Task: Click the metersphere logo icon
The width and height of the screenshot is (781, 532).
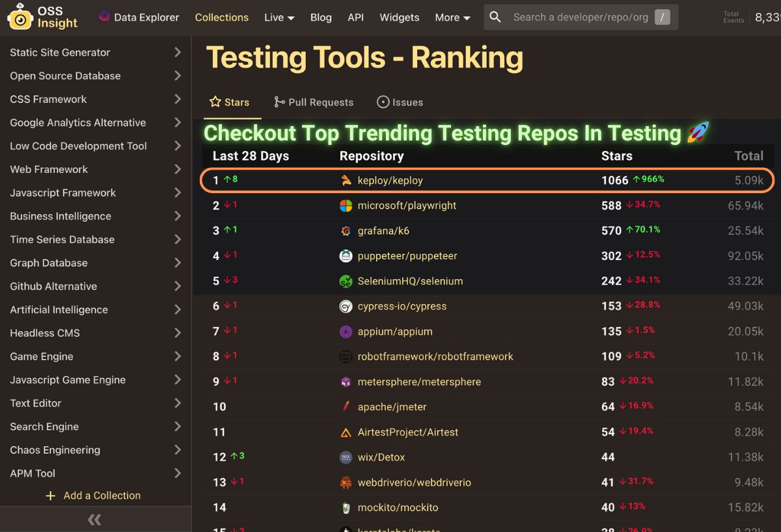Action: (346, 382)
